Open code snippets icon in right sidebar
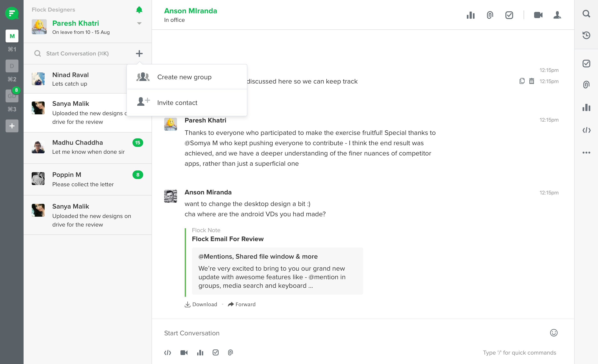This screenshot has height=364, width=598. [586, 130]
